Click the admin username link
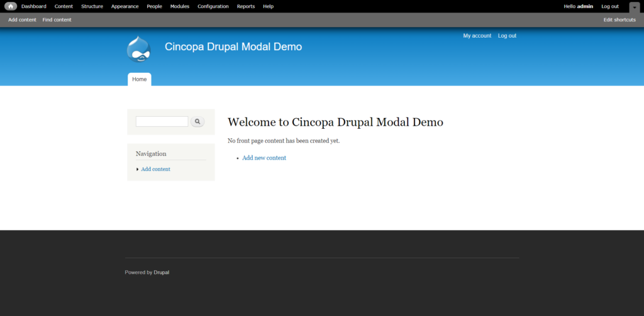 [585, 6]
